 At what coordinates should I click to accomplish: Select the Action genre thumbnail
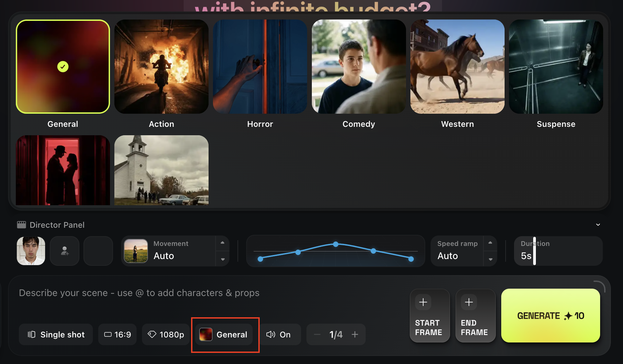(161, 67)
